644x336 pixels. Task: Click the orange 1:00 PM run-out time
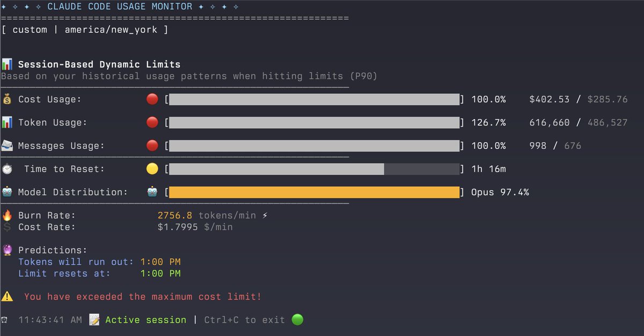160,262
